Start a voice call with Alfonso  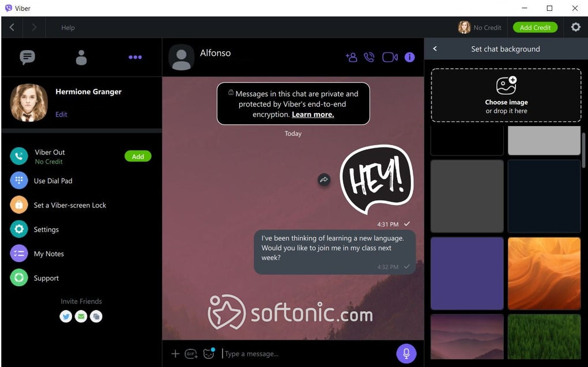pyautogui.click(x=370, y=58)
